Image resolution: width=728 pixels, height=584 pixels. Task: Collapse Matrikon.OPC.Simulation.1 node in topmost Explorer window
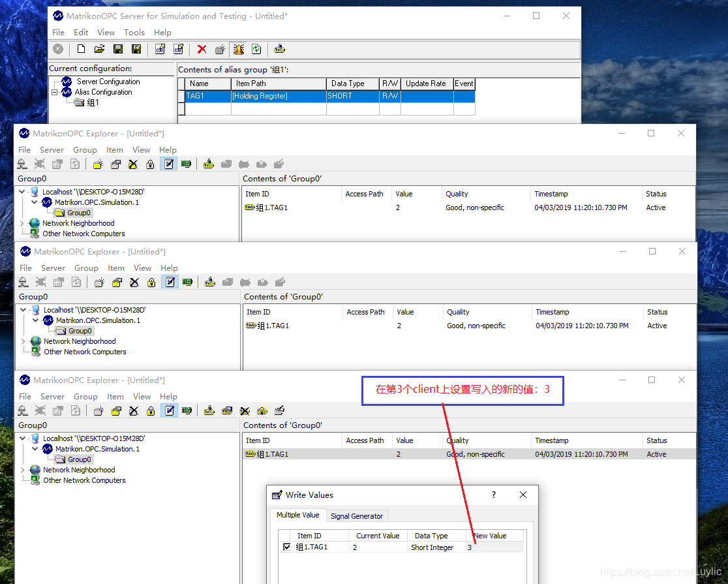coord(35,202)
